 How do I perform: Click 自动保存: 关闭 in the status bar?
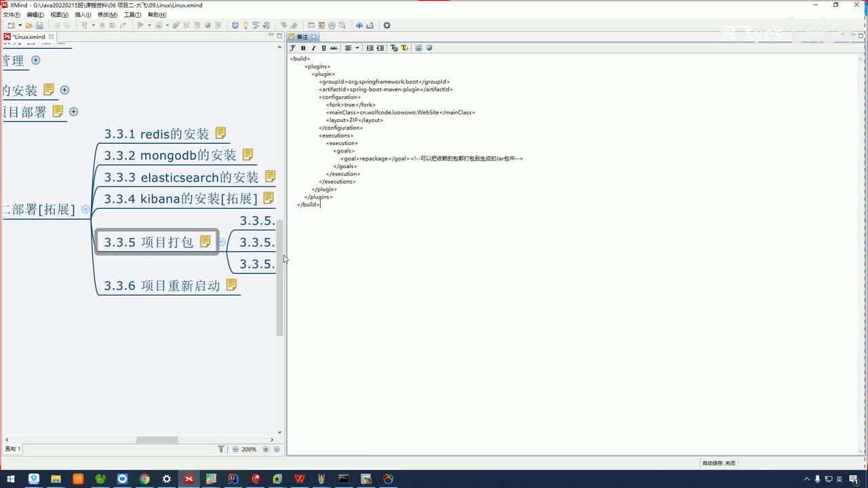point(719,463)
